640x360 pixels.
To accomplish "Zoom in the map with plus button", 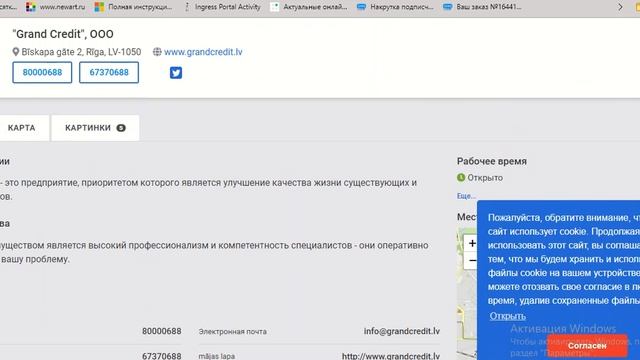I will click(x=472, y=243).
